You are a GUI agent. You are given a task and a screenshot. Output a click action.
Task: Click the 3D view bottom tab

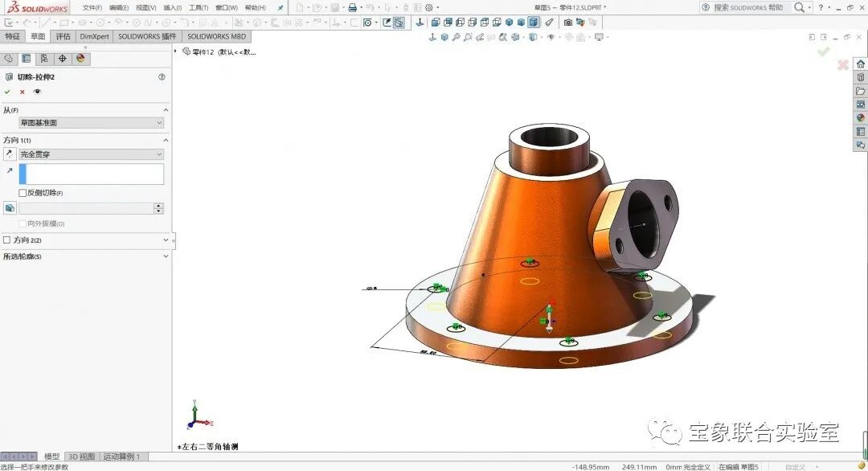pos(81,457)
